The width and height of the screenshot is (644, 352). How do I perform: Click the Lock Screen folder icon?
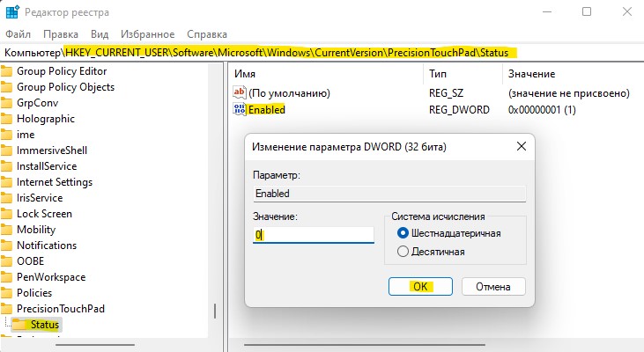[6, 214]
